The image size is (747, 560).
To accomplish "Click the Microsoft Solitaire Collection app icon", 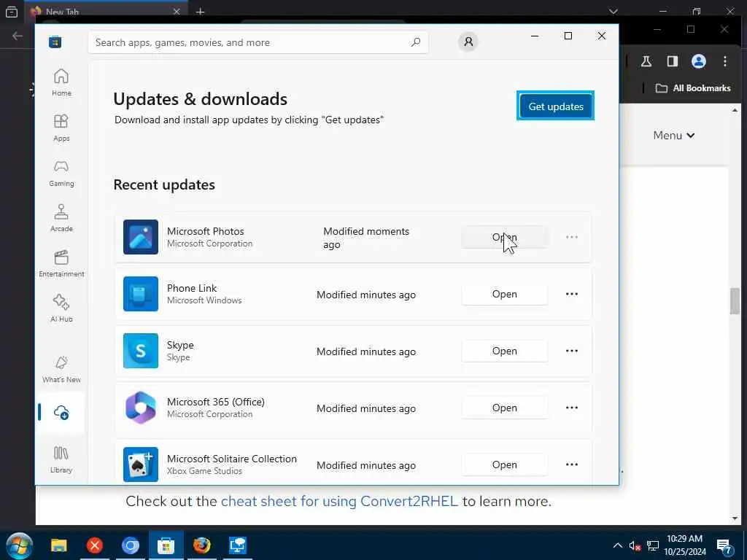I will coord(141,464).
